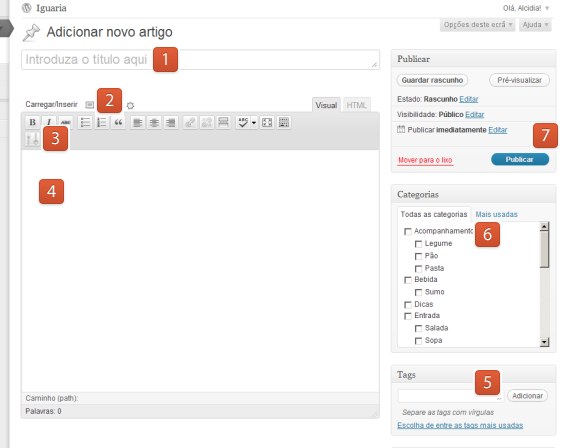Check the Legume category
The height and width of the screenshot is (448, 564).
[x=418, y=244]
